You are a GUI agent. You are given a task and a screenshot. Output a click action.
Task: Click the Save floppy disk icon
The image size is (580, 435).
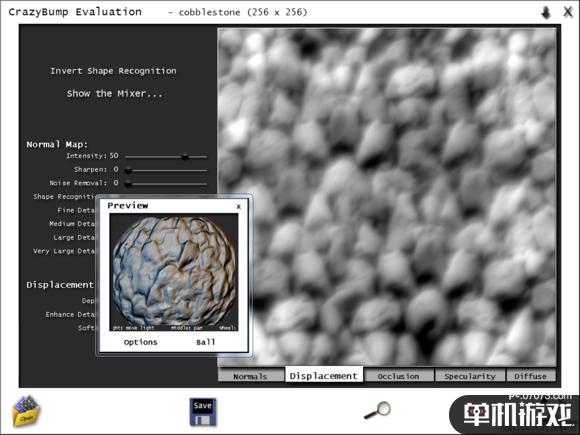click(202, 412)
